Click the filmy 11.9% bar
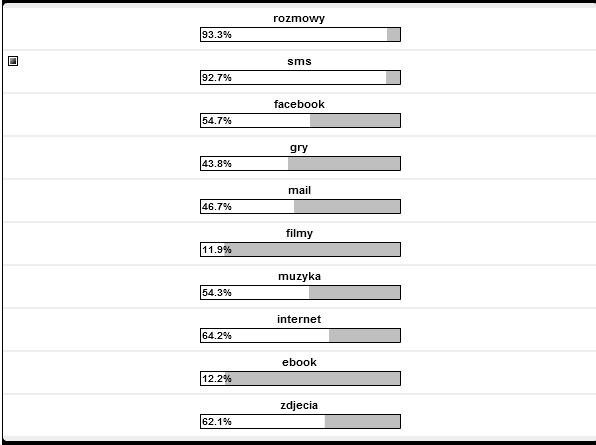The width and height of the screenshot is (596, 445). pos(300,249)
